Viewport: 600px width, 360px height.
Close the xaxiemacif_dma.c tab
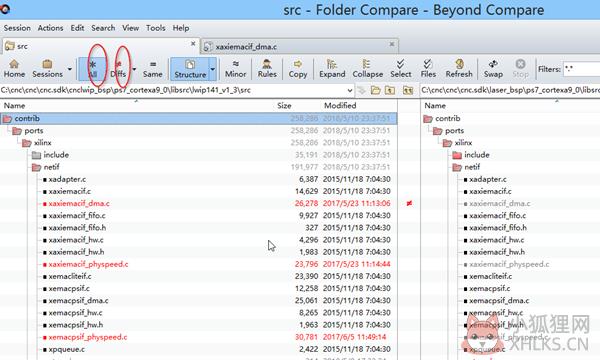(392, 44)
